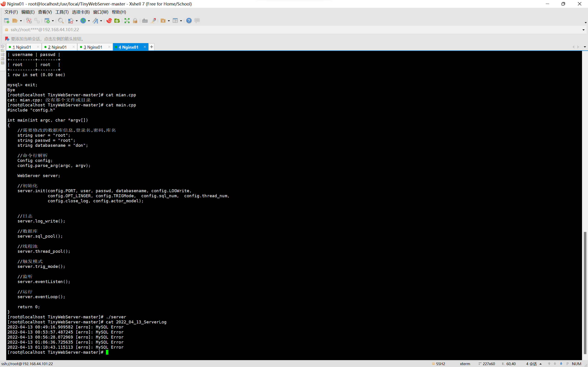The image size is (588, 367).
Task: Toggle full screen mode
Action: coord(127,21)
